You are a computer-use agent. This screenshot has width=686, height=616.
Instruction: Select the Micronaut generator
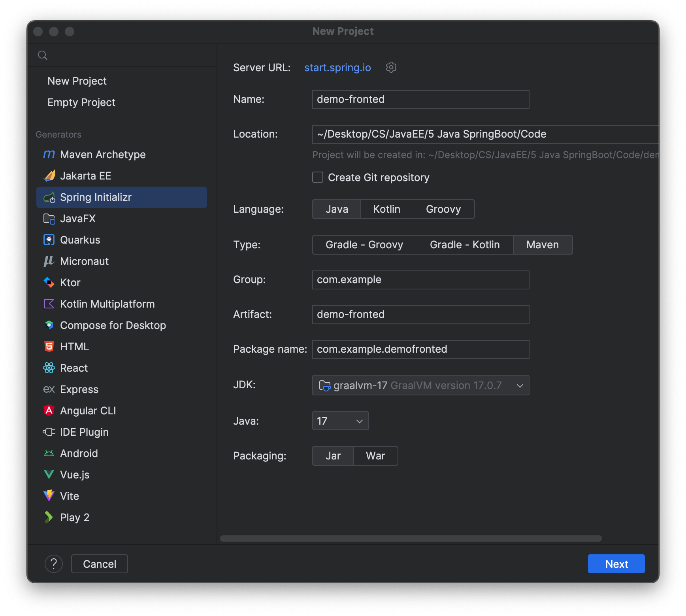point(84,261)
